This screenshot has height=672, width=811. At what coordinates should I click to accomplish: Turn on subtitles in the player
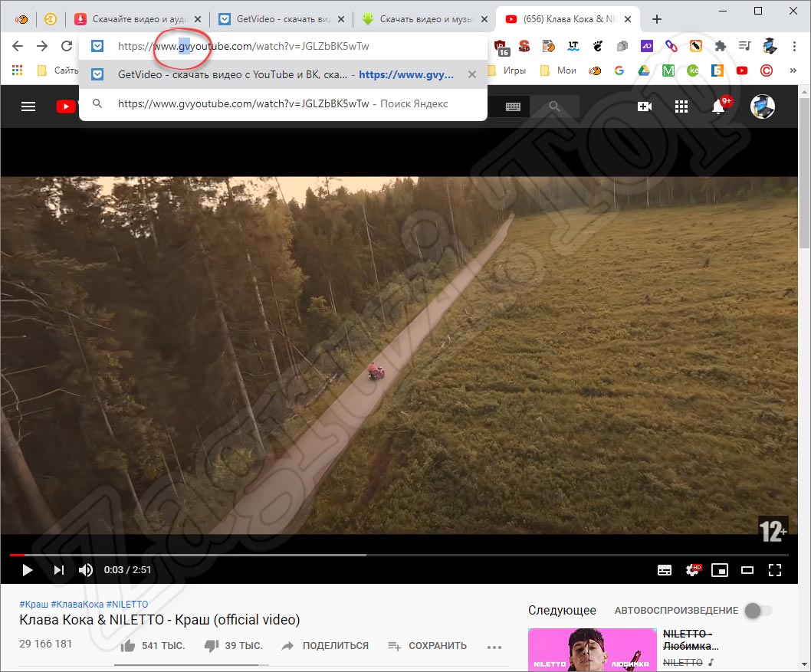(x=665, y=570)
